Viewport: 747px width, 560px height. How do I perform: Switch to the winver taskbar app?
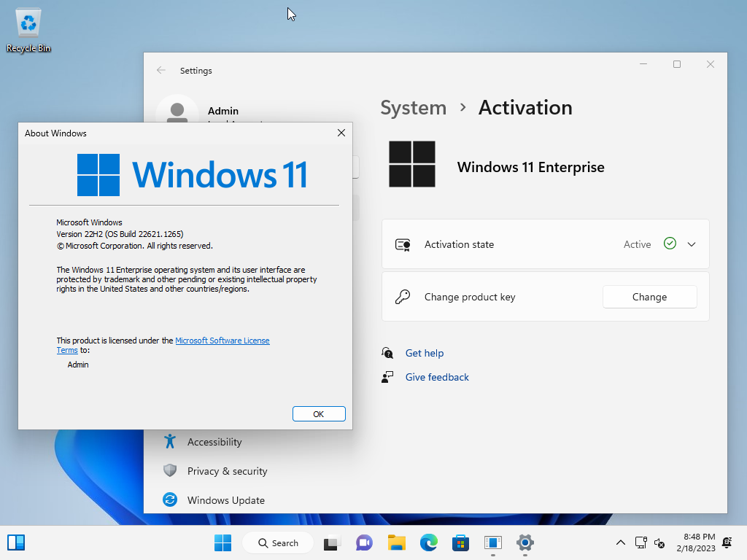tap(493, 542)
